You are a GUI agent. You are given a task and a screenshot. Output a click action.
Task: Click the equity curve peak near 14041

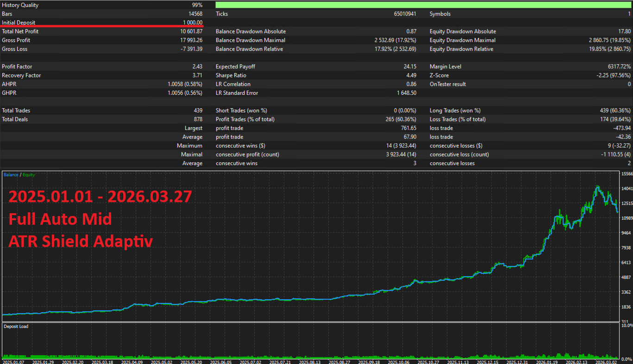pyautogui.click(x=597, y=187)
